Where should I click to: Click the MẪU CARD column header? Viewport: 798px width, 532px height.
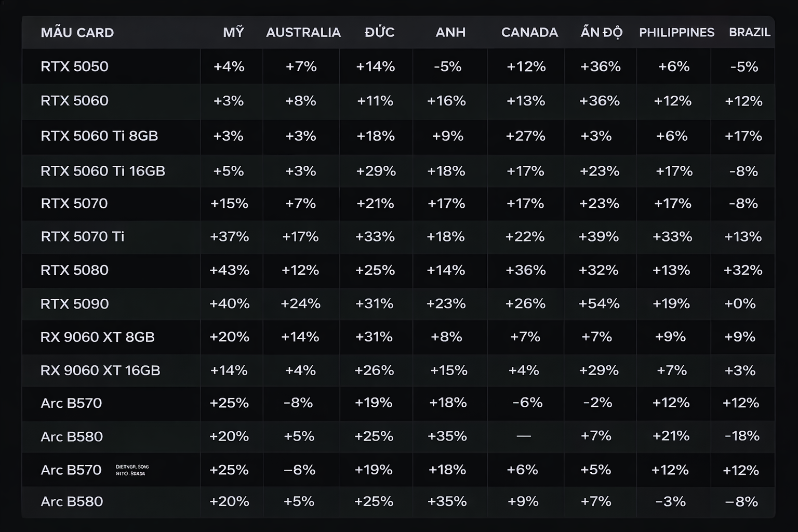(x=77, y=32)
